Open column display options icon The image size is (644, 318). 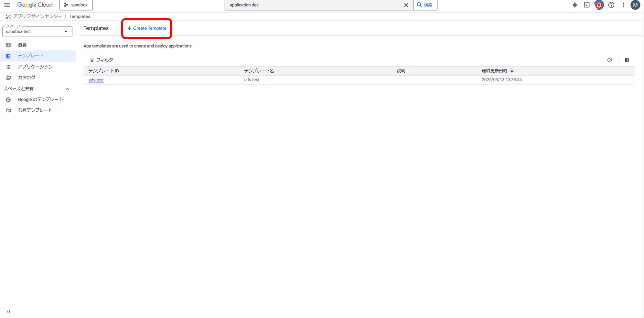point(627,60)
